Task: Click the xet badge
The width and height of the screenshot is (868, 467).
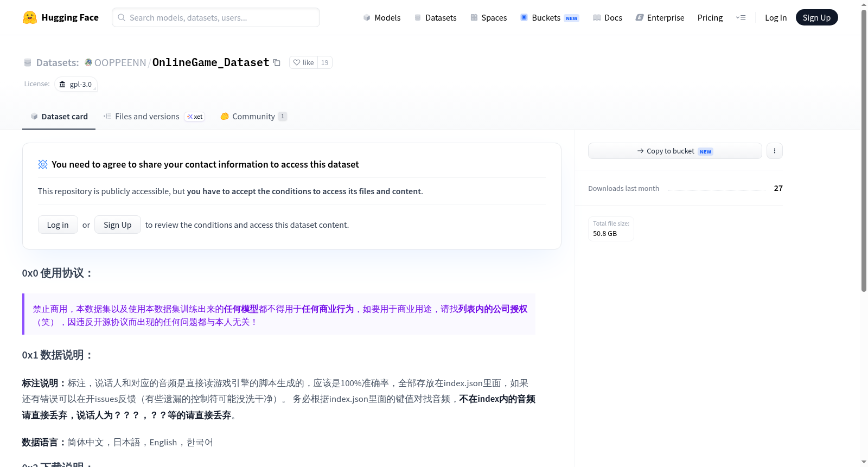Action: click(195, 117)
